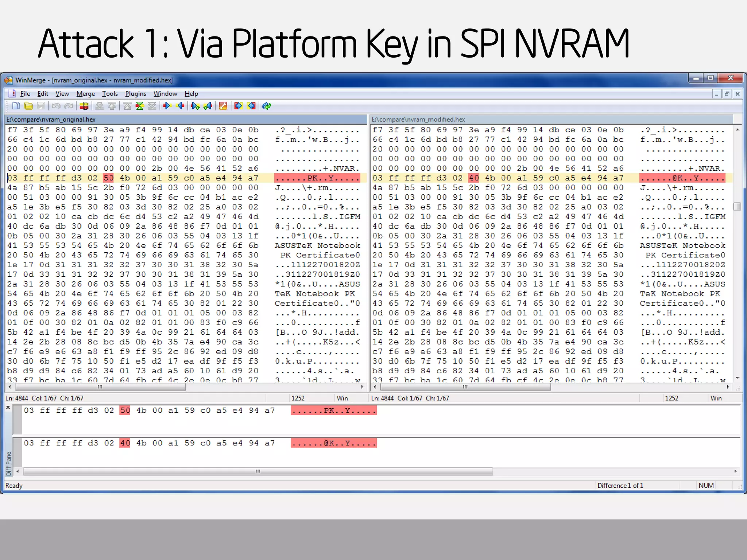Click the nvram_original.hex pane header
The height and width of the screenshot is (560, 747).
click(x=186, y=119)
